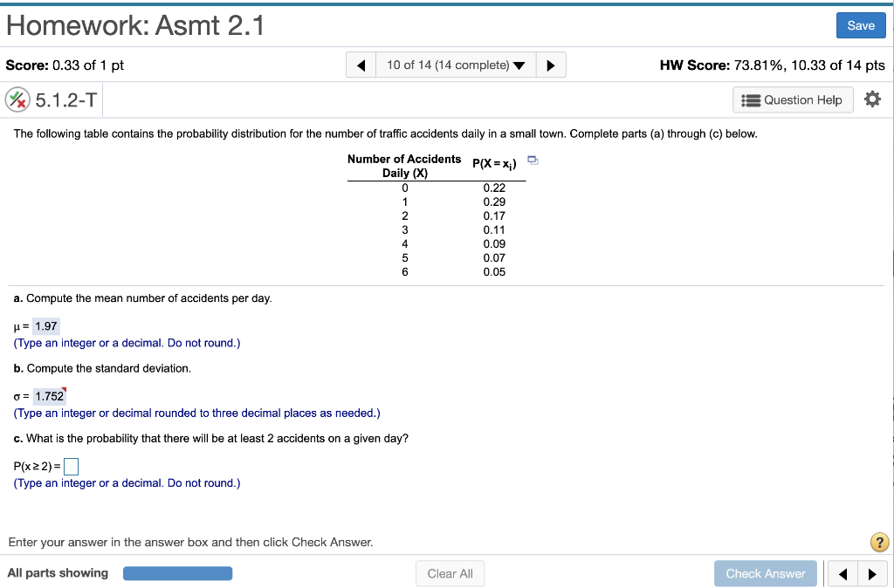Open the gear settings icon
The image size is (894, 588).
(x=872, y=99)
